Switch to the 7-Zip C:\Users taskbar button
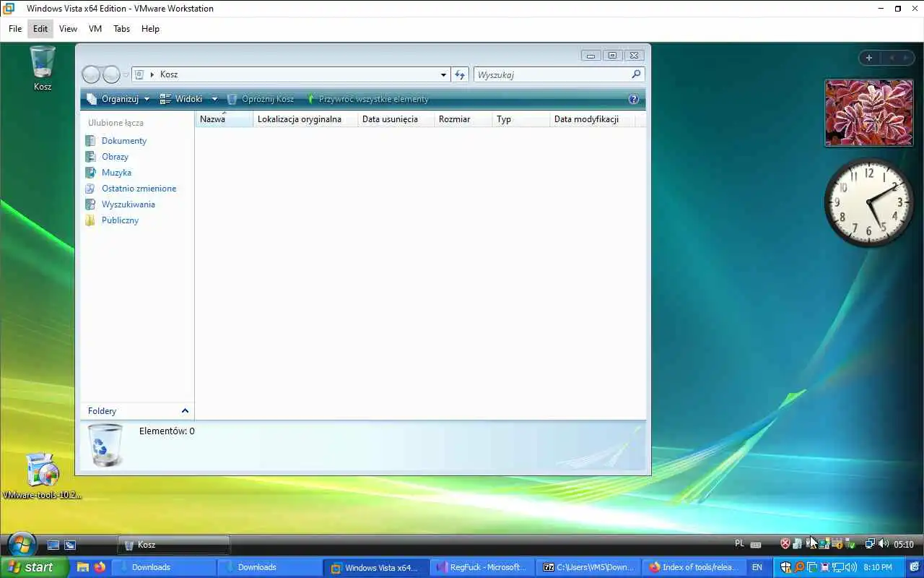Image resolution: width=924 pixels, height=578 pixels. point(589,567)
